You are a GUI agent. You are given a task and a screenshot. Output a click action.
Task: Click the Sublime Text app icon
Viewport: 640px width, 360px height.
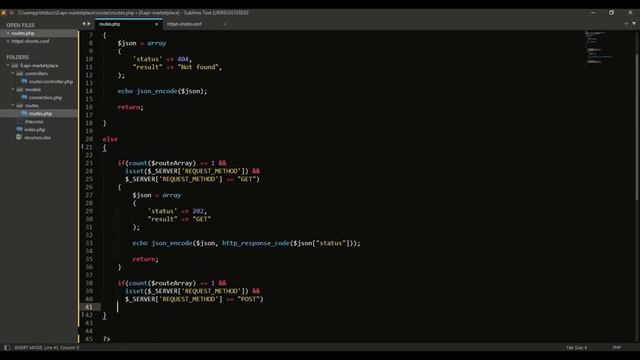click(x=4, y=13)
